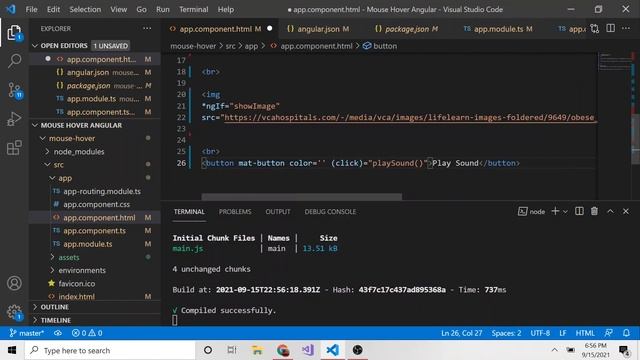
Task: Expand the node_modules folder
Action: pyautogui.click(x=48, y=151)
